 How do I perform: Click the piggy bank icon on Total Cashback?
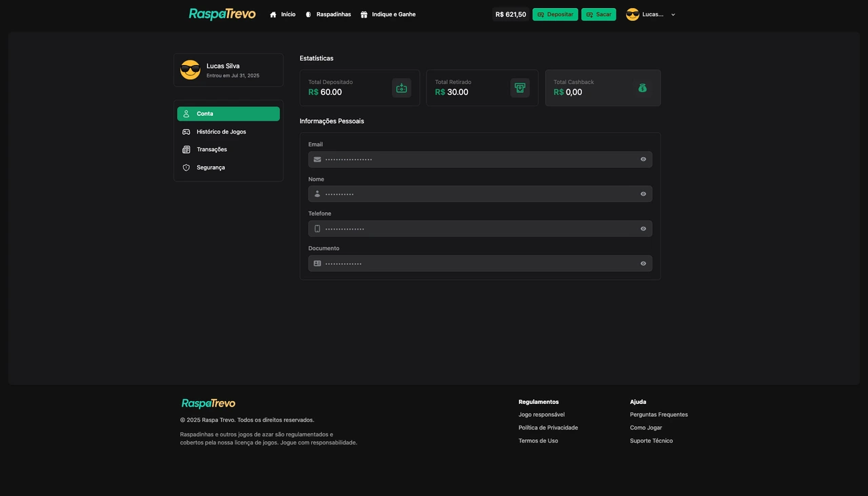pos(642,87)
